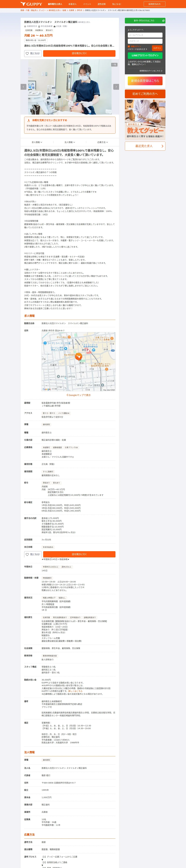
Task: Open 伊丹市 breadcrumb link
Action: pyautogui.click(x=80, y=10)
